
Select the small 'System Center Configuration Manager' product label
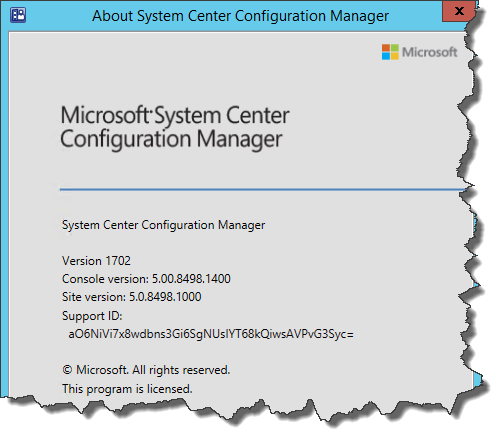tap(163, 225)
